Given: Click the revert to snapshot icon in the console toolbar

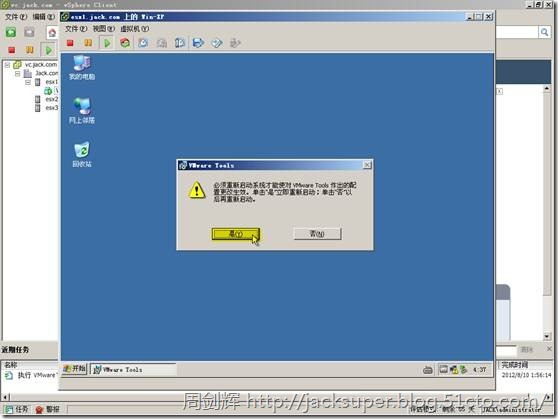Looking at the screenshot, I should tap(162, 43).
